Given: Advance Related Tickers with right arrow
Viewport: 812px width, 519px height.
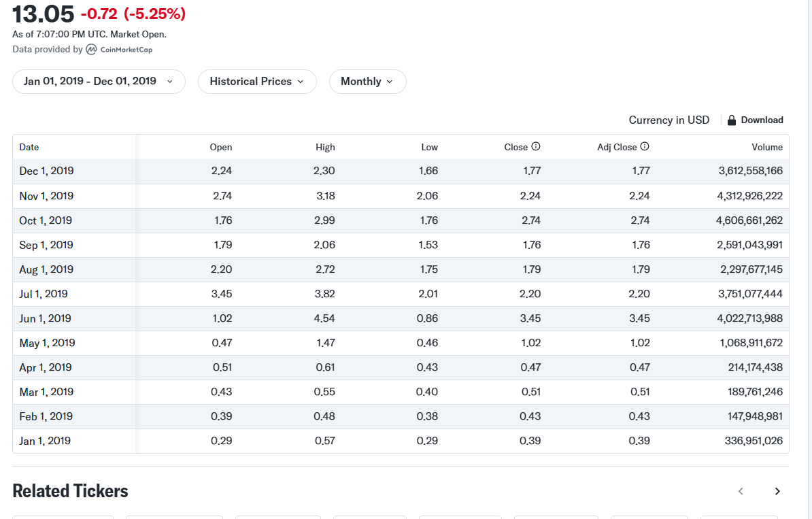Looking at the screenshot, I should (777, 491).
